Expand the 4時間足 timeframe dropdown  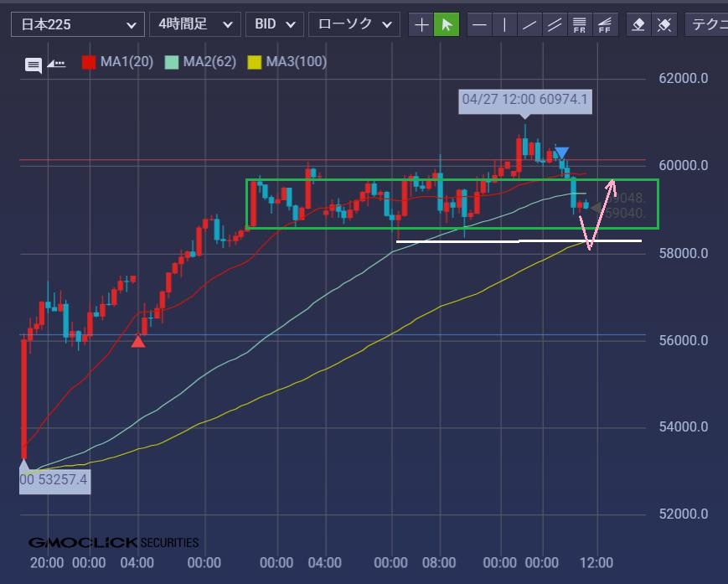click(195, 24)
